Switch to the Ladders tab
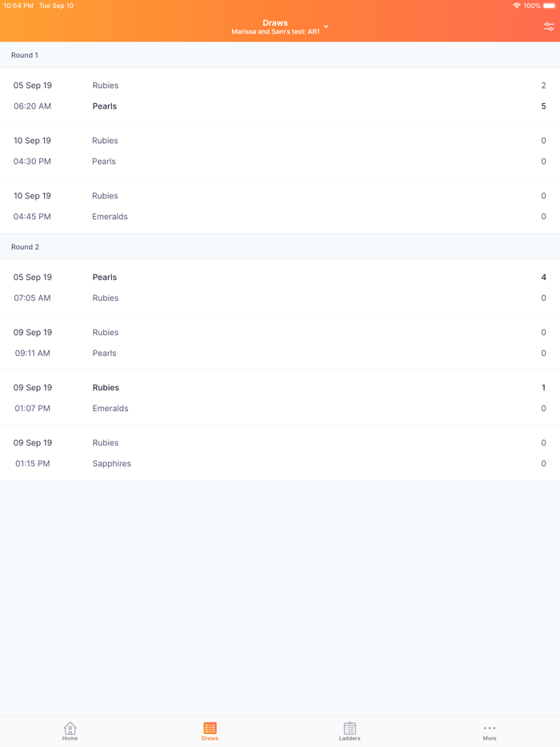 tap(350, 731)
